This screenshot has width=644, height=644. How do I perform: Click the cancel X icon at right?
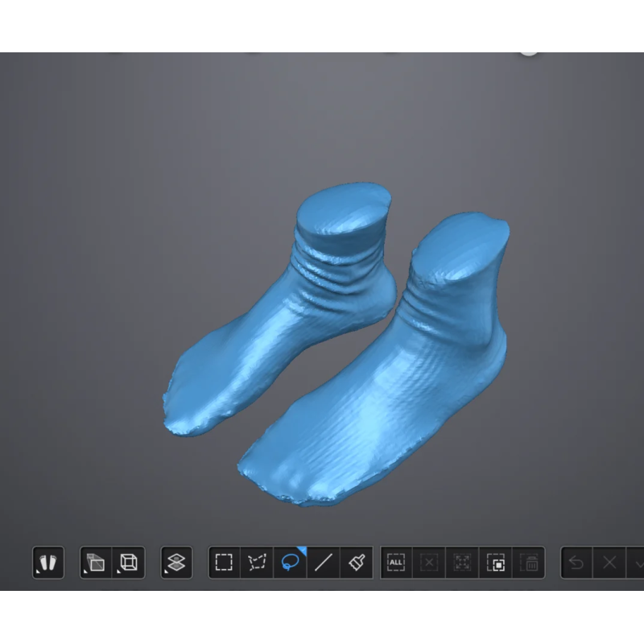[609, 562]
